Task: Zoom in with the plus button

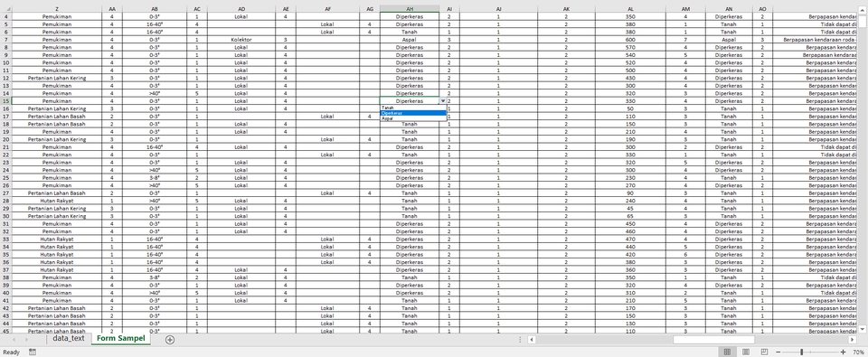Action: click(x=843, y=352)
